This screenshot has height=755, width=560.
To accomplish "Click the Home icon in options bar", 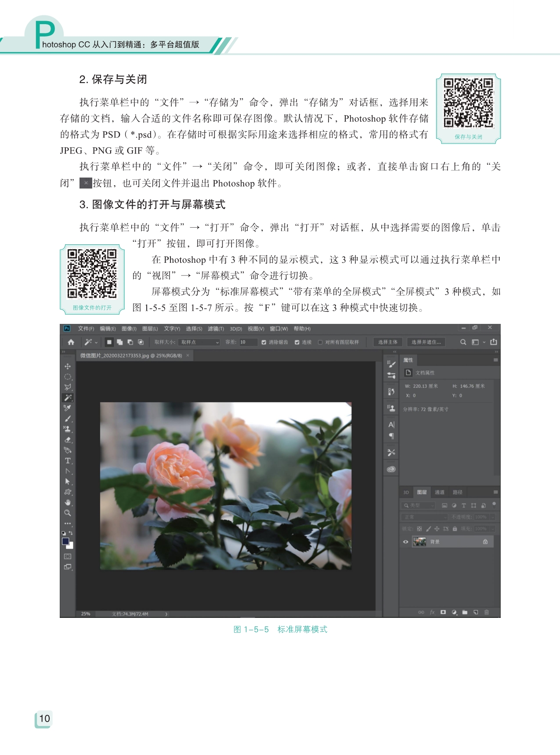I will click(71, 342).
